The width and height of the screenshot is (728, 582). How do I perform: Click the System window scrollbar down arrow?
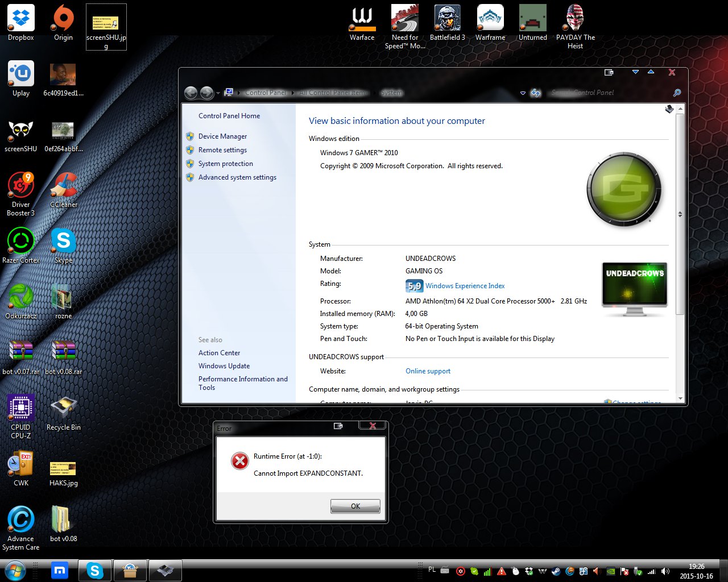pyautogui.click(x=680, y=398)
